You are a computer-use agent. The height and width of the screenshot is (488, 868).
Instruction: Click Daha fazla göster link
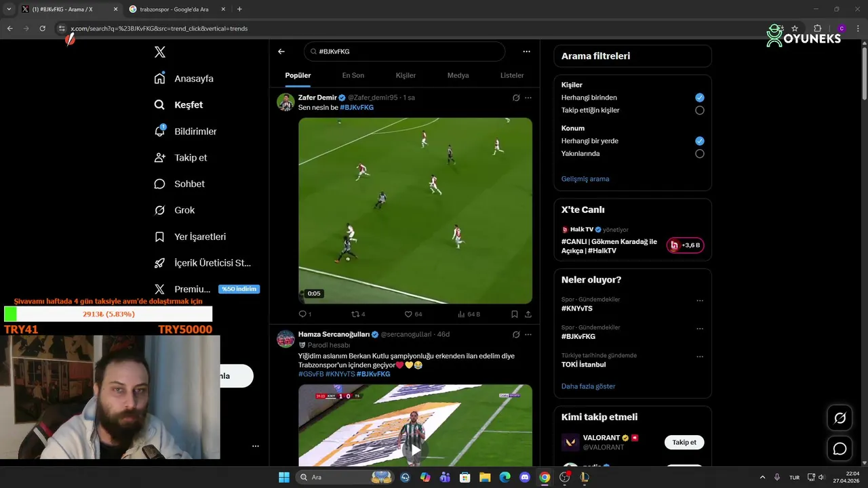[x=589, y=386]
